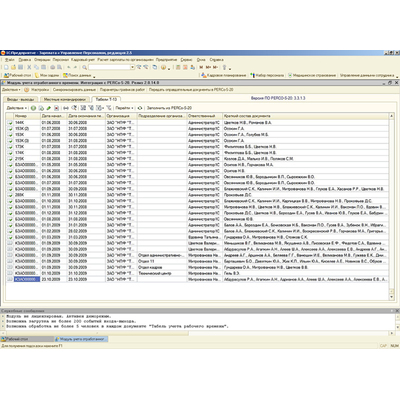400x400 pixels.
Task: Click the table's vertical scrollbar up arrow
Action: click(x=391, y=116)
